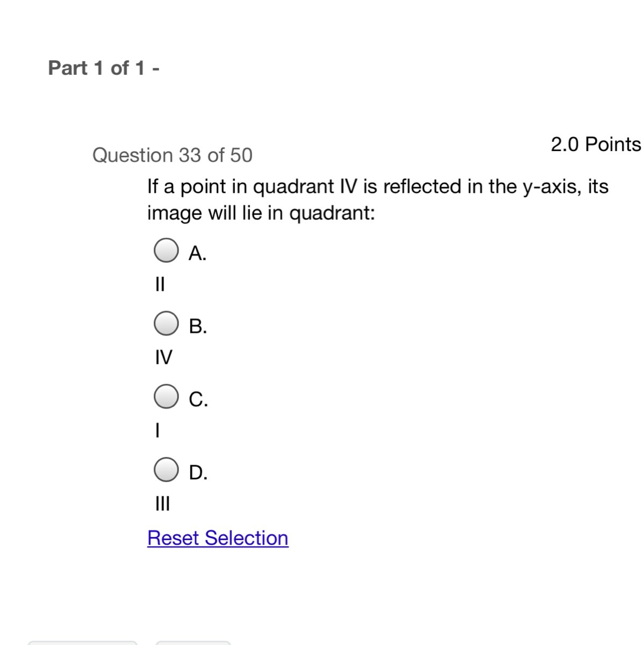Viewport: 644px width, 645px height.
Task: Click the answer text 'III'
Action: (162, 504)
